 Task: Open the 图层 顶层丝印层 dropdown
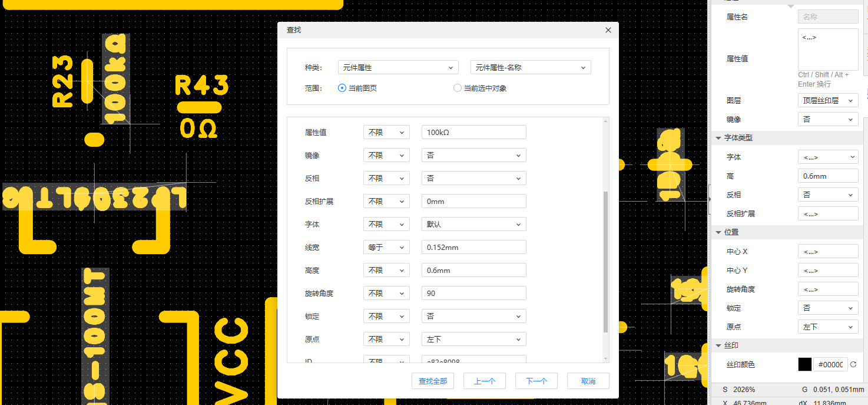point(827,101)
